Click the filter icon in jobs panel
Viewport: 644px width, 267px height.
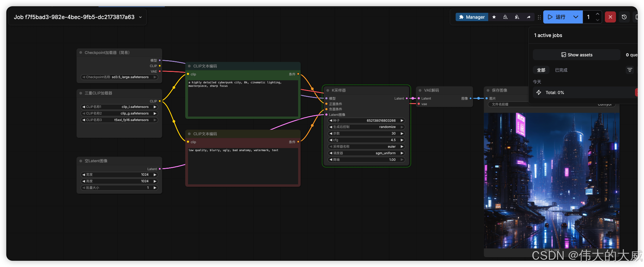630,70
